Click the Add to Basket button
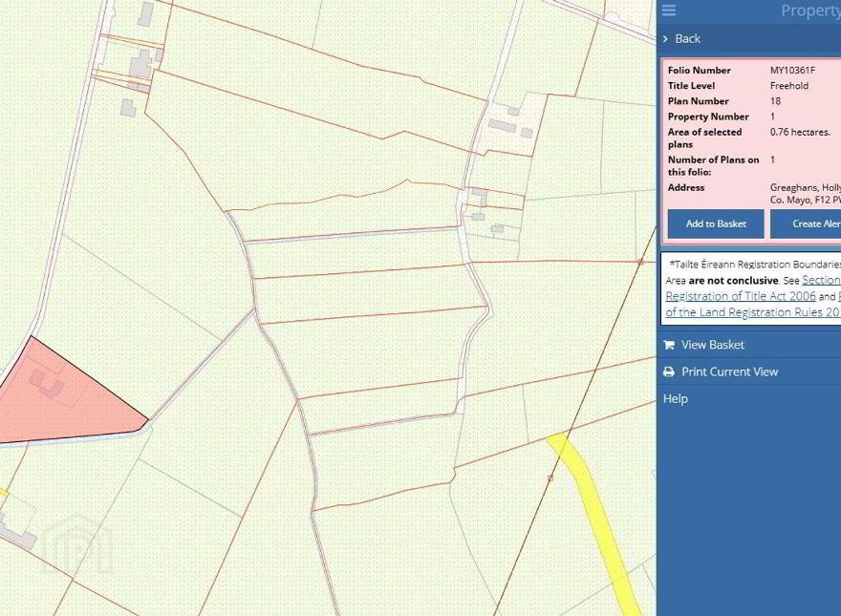Screen dimensions: 841x616 pyautogui.click(x=716, y=223)
